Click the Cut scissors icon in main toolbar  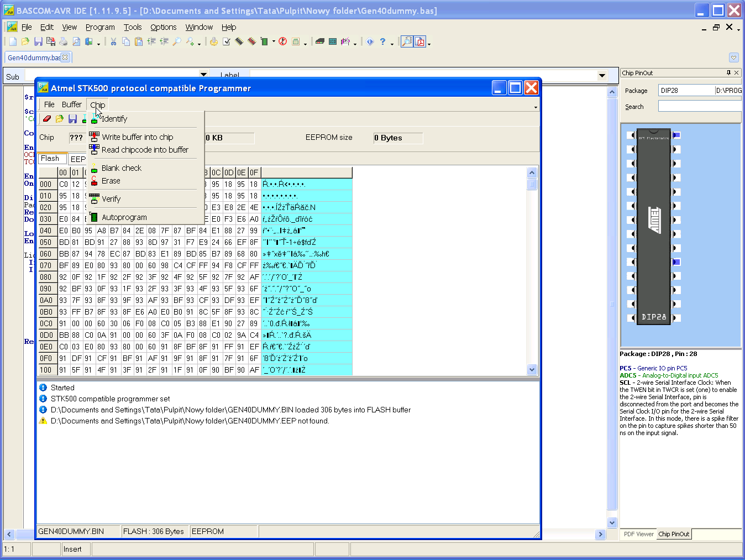pos(113,41)
